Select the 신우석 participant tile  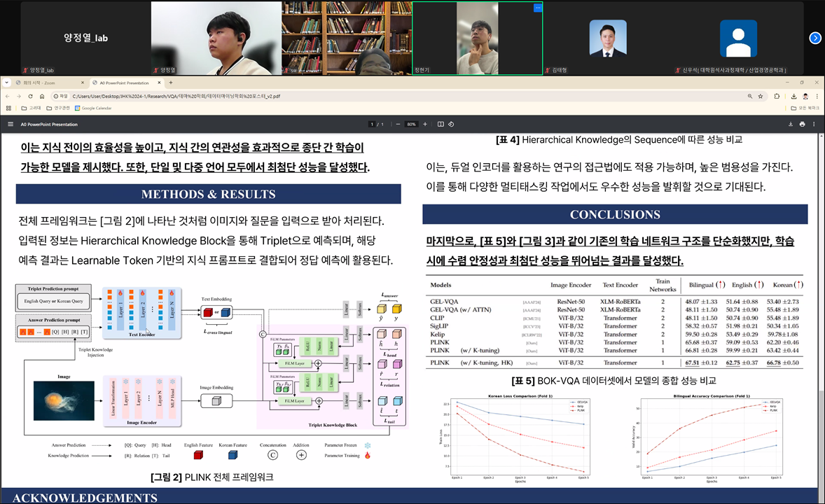[738, 38]
